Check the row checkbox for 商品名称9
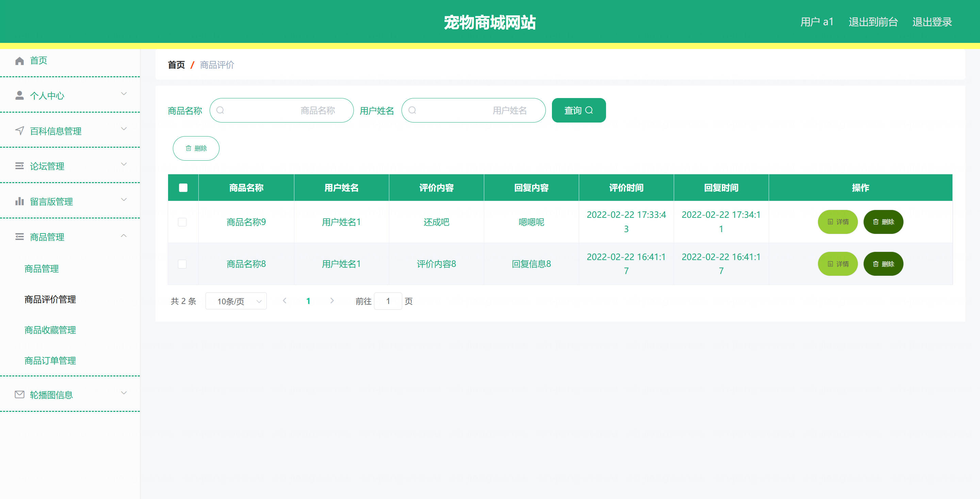 [x=182, y=222]
